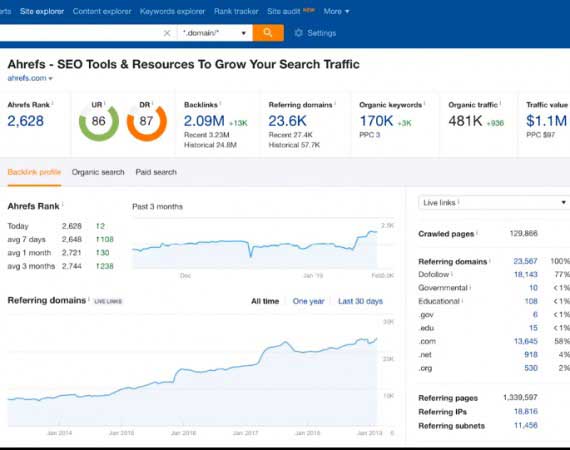
Task: Click info icon next to Organic keywords
Action: click(x=425, y=104)
